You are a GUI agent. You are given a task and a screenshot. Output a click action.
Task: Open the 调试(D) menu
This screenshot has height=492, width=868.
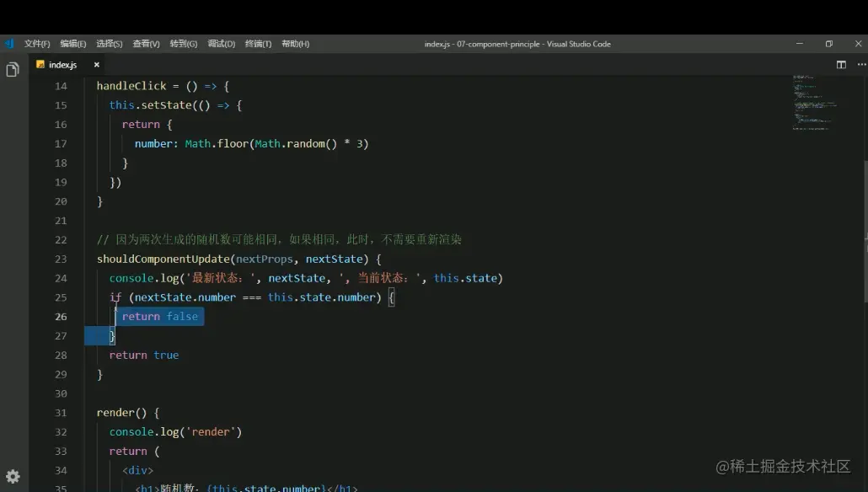(222, 44)
